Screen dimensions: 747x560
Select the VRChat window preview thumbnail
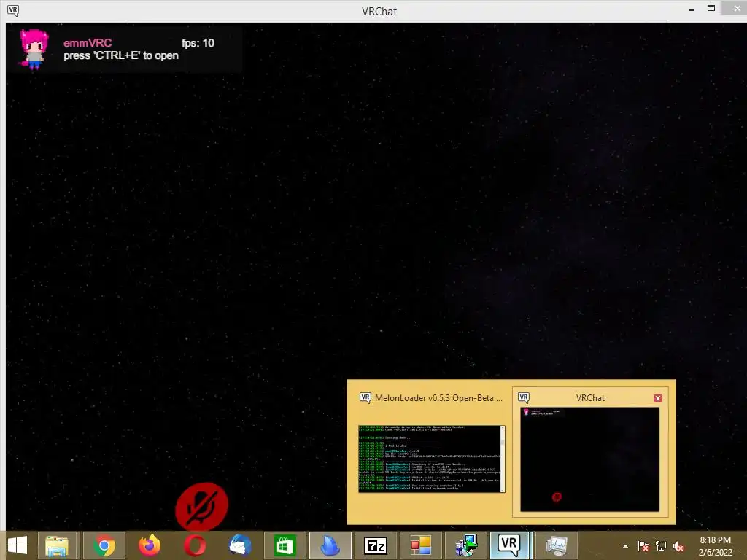589,459
